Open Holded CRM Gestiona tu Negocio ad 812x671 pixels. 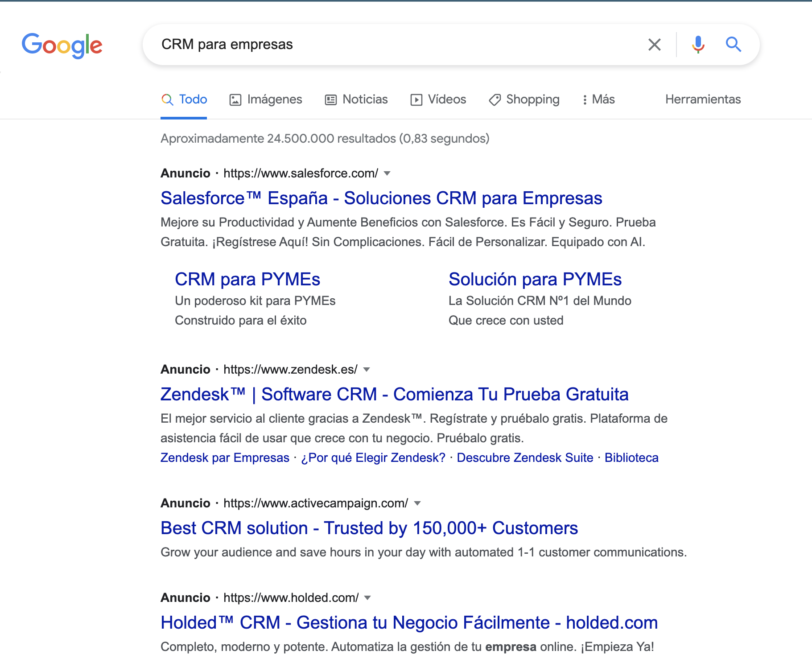tap(409, 623)
